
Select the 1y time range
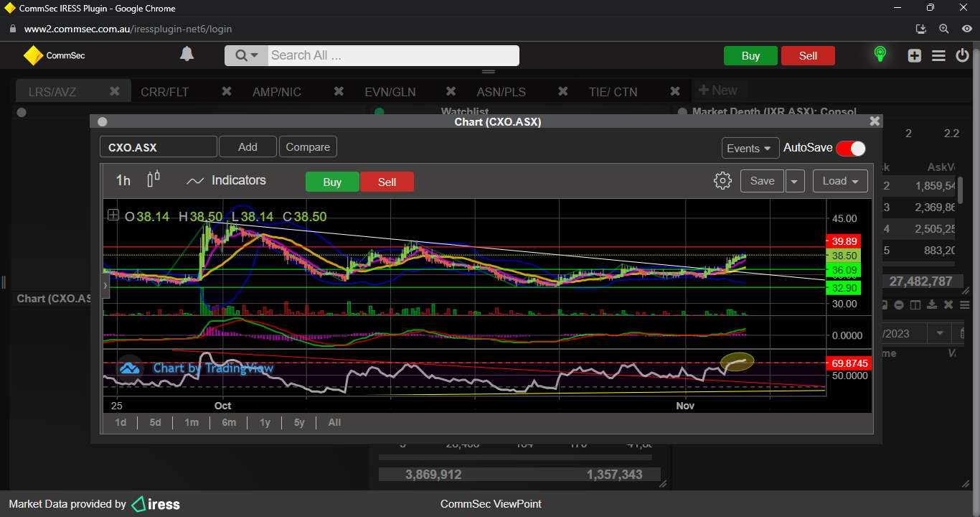pos(265,422)
